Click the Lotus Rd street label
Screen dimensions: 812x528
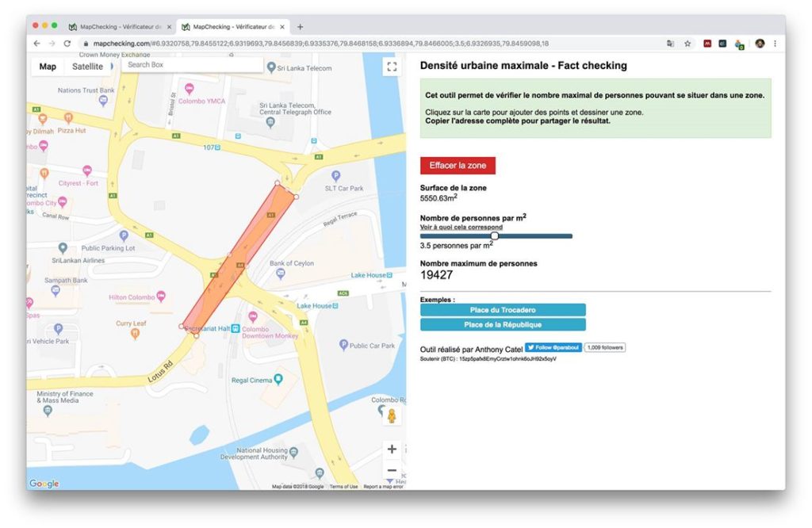coord(160,372)
